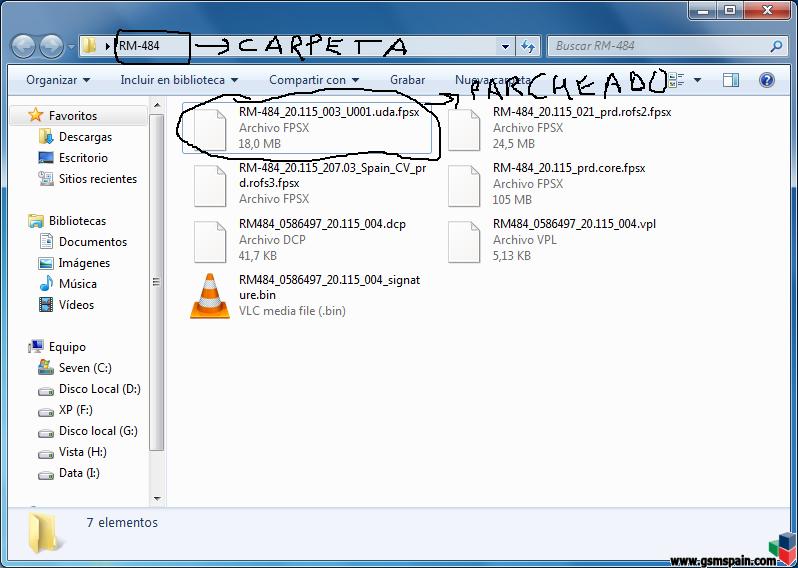The image size is (798, 568).
Task: Select Favoritos in navigation pane
Action: pos(73,116)
